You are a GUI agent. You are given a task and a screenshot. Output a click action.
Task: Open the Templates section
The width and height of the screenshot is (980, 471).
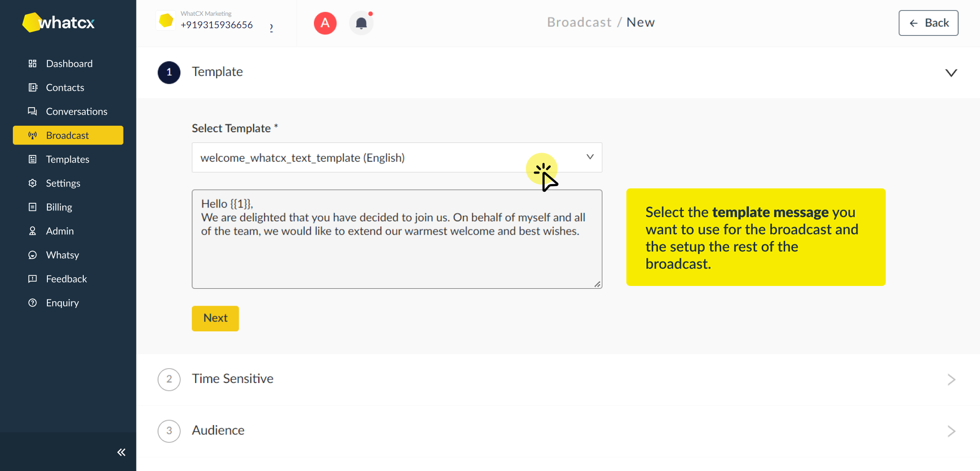[67, 159]
